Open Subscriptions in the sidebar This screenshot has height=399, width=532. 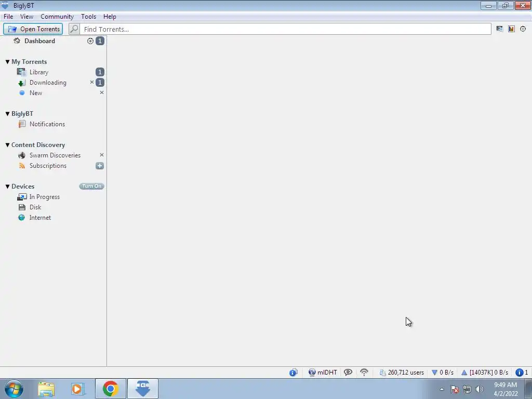pos(48,166)
